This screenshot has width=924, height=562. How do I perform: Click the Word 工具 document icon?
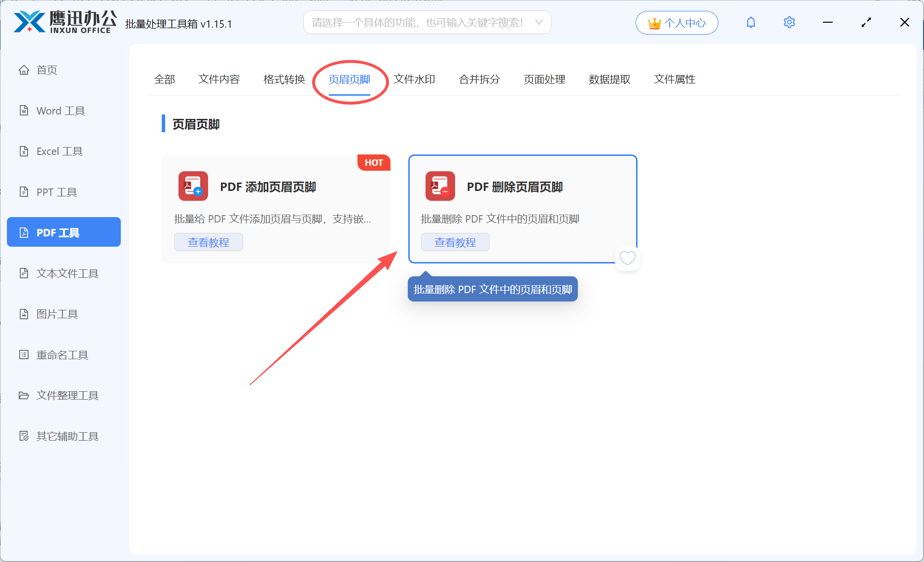24,111
